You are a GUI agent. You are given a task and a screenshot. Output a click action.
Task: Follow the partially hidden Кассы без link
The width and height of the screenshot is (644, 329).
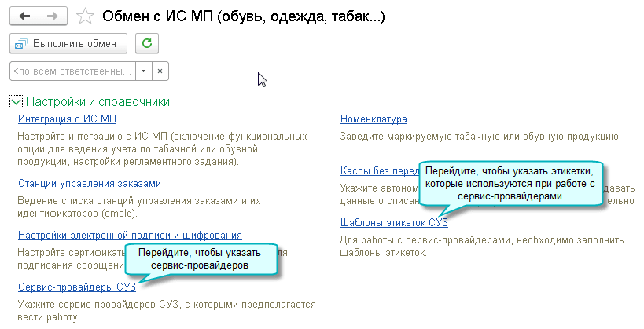[x=377, y=171]
